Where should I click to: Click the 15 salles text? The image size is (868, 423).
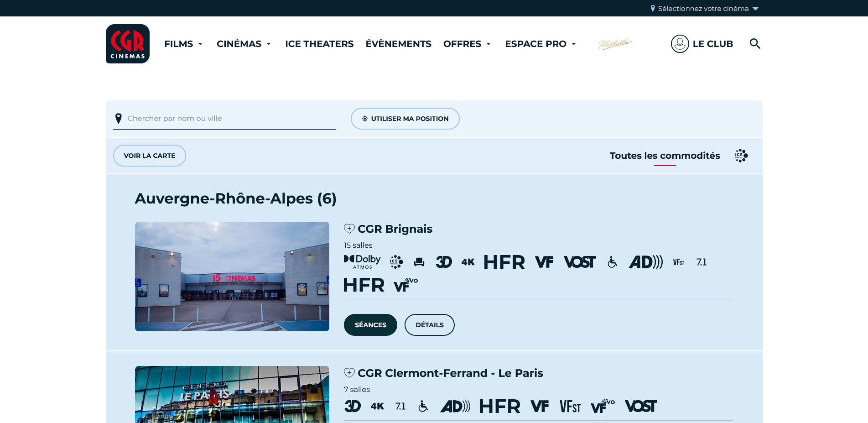click(358, 245)
